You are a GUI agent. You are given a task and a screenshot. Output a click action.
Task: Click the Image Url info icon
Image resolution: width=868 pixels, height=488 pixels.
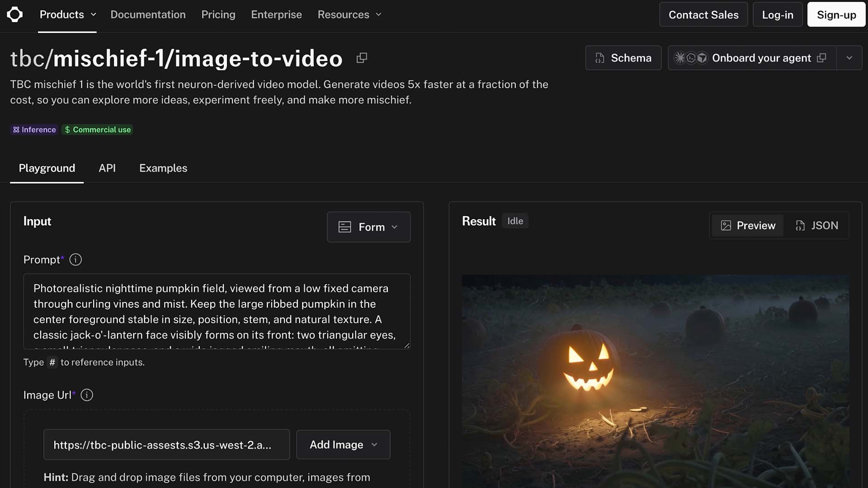pyautogui.click(x=87, y=395)
